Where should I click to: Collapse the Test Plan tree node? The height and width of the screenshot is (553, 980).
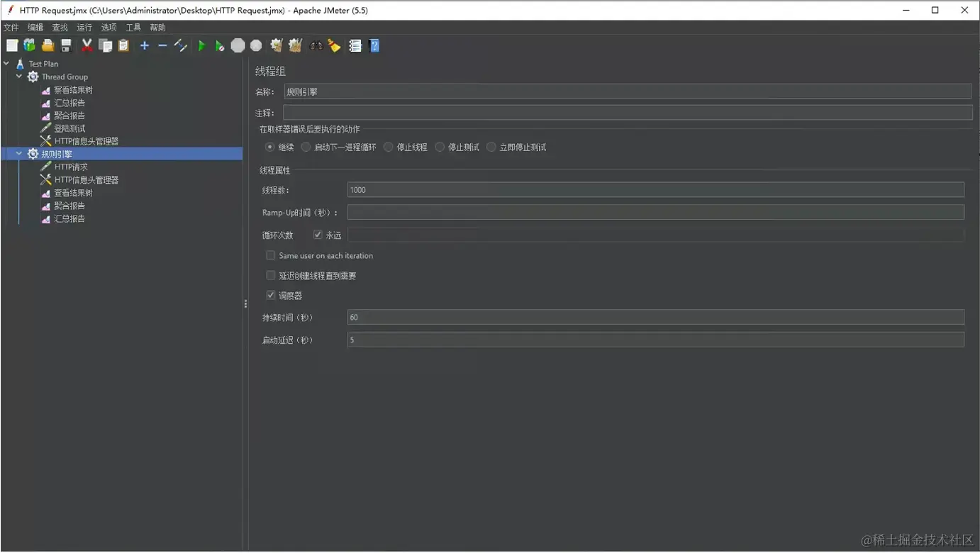click(6, 64)
